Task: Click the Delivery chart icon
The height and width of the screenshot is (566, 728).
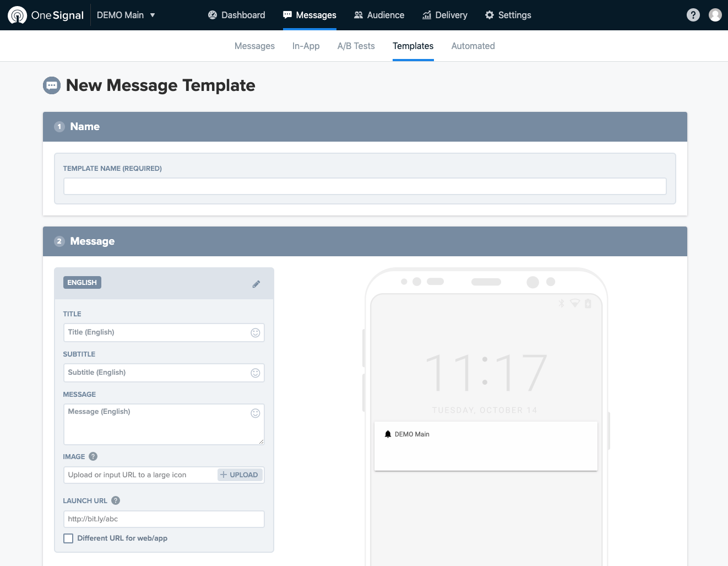Action: tap(427, 15)
